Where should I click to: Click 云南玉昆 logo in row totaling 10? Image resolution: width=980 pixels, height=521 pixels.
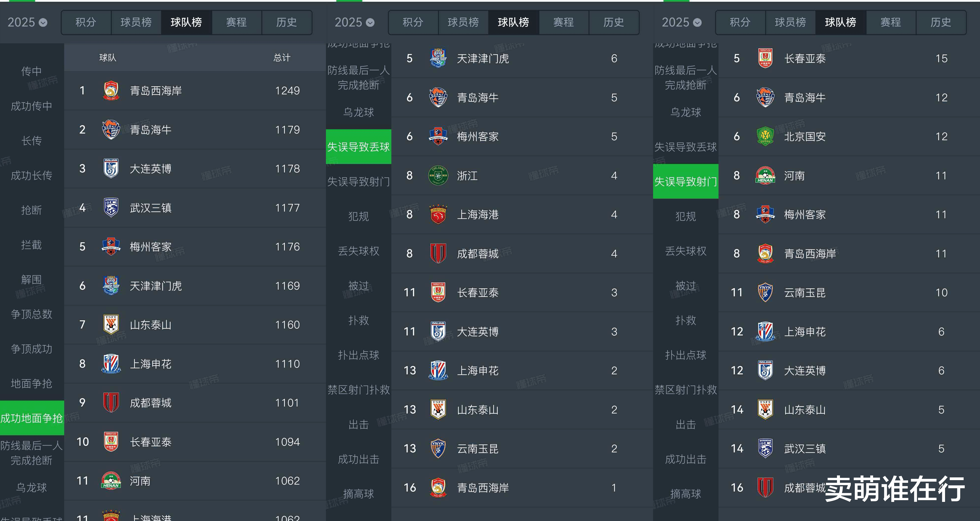(765, 292)
